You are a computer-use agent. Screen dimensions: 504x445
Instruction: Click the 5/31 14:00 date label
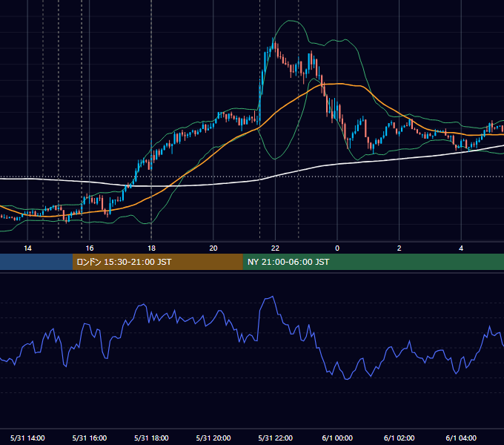27,438
